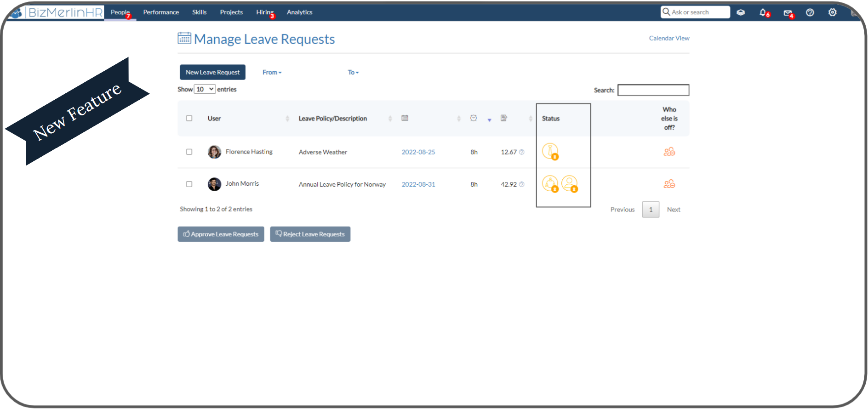Open the Skills menu

[x=200, y=12]
